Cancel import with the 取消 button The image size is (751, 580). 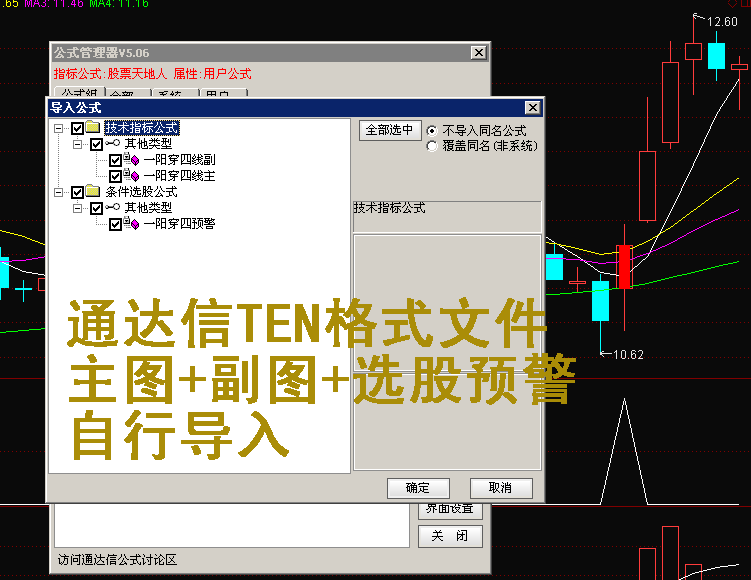pyautogui.click(x=501, y=488)
